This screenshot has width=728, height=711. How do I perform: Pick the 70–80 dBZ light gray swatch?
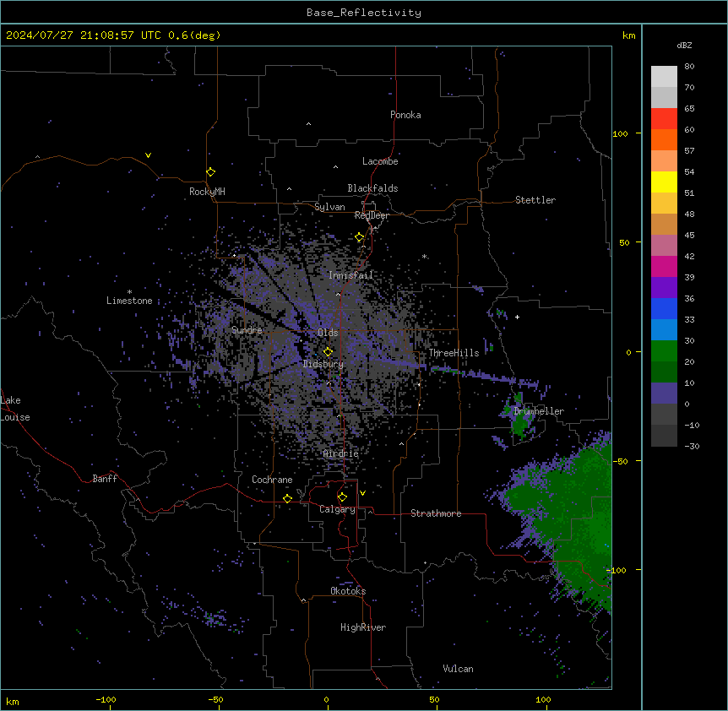664,77
